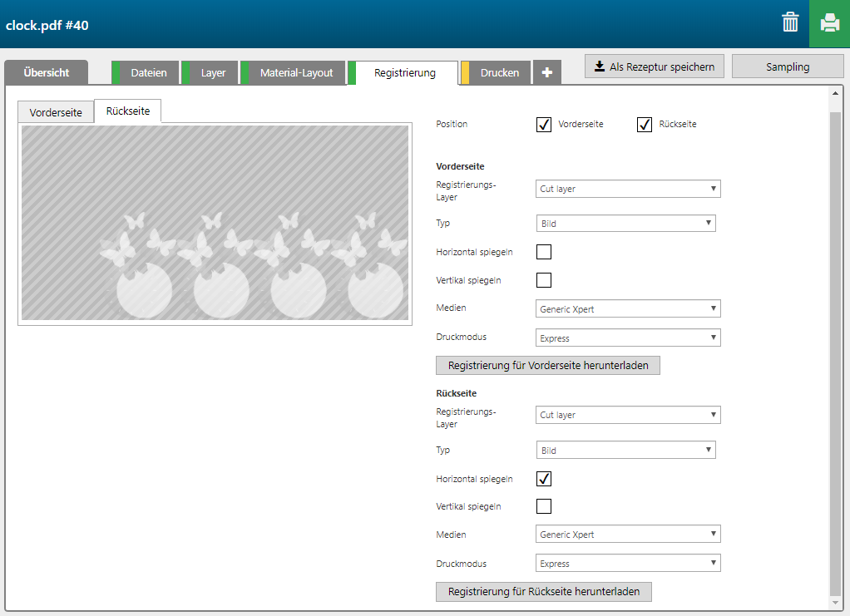Enable Horizontal spiegeln for Vorderseite

pos(544,252)
